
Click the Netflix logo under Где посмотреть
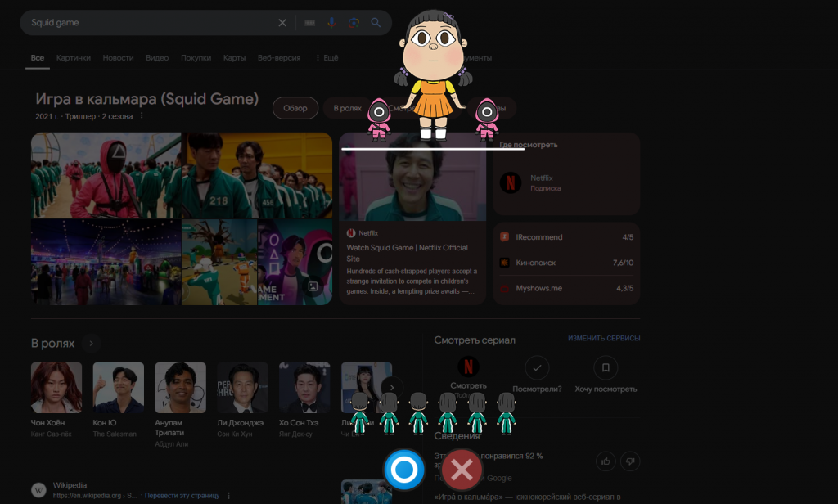pyautogui.click(x=511, y=182)
